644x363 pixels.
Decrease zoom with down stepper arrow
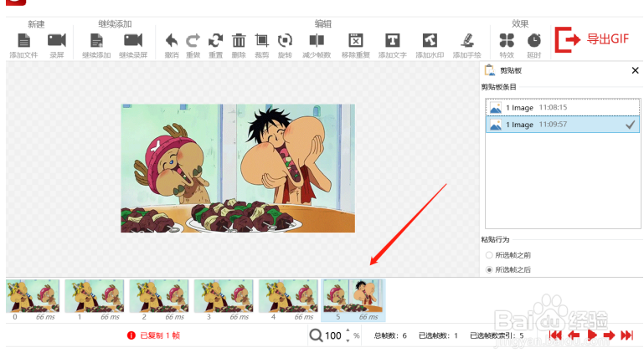pos(348,340)
